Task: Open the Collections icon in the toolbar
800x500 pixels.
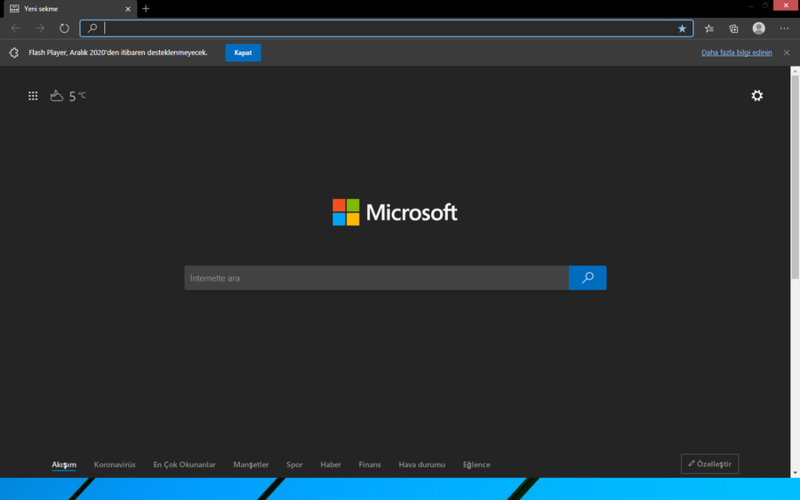Action: 734,29
